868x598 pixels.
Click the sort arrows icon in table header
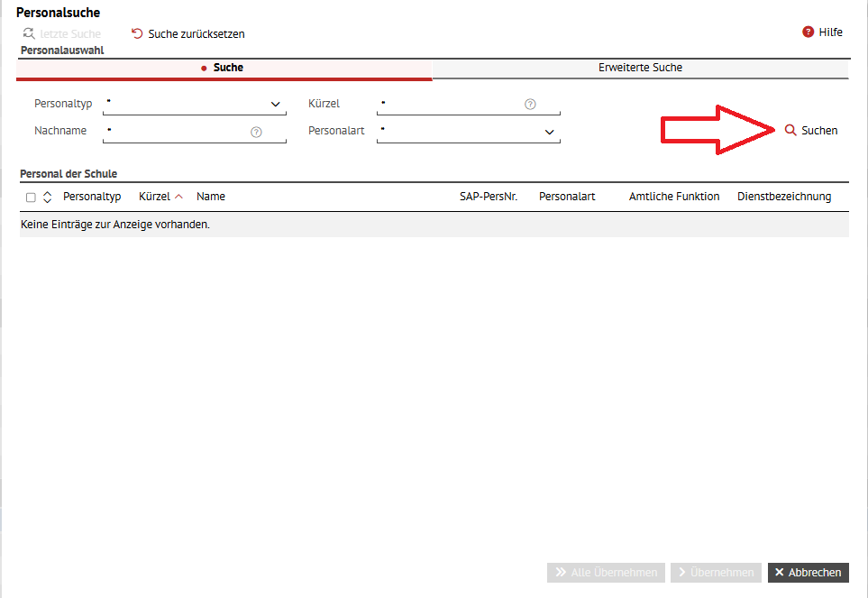tap(48, 198)
